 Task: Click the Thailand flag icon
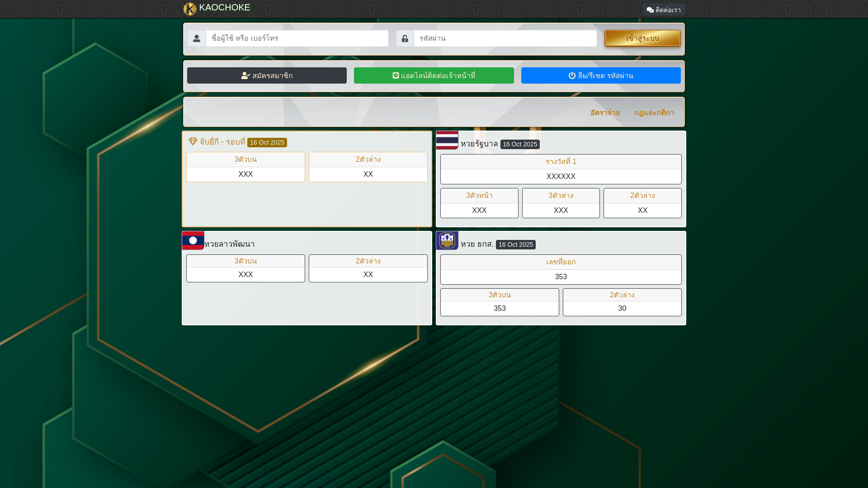click(447, 140)
